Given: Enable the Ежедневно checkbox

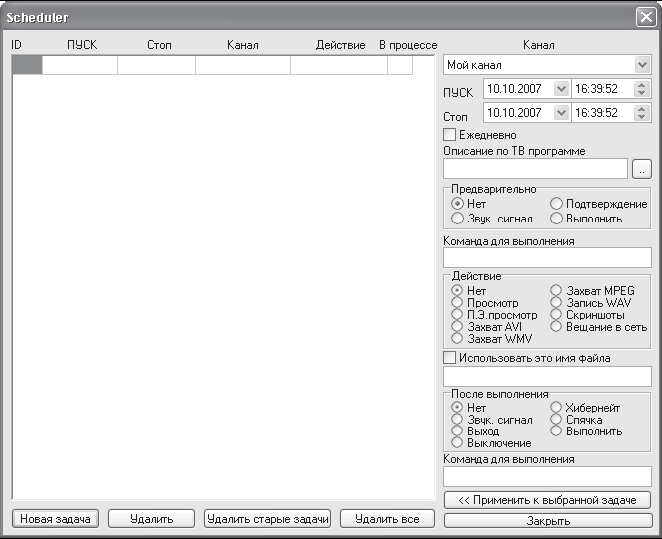Looking at the screenshot, I should coord(450,135).
